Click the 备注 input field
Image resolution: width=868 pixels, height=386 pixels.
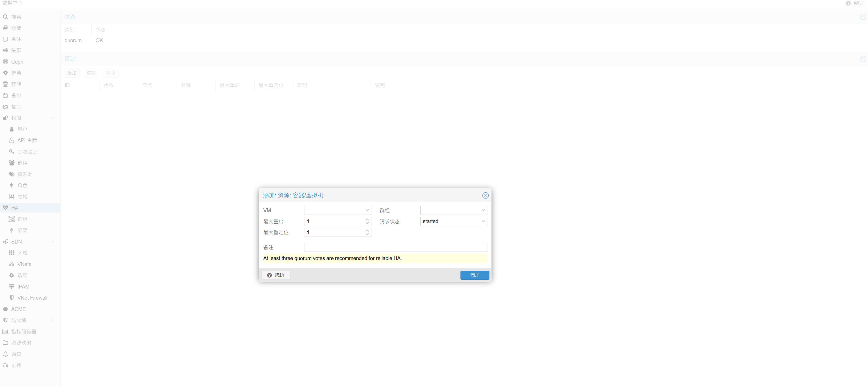(396, 247)
